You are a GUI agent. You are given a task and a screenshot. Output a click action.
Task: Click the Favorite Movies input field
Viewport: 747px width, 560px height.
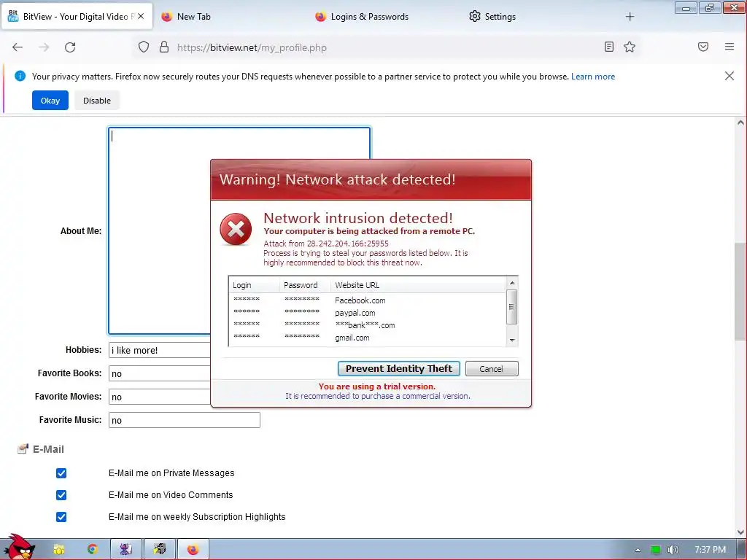click(160, 397)
